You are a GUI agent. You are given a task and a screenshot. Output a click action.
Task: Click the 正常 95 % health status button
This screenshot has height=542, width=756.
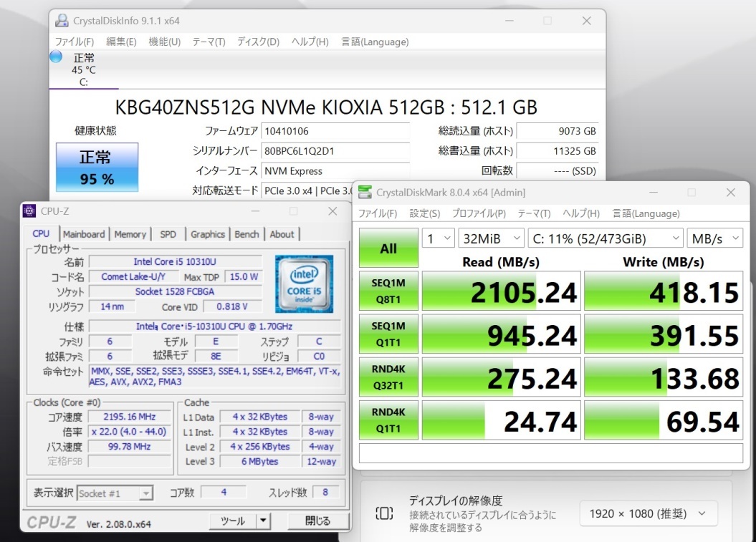[x=97, y=167]
